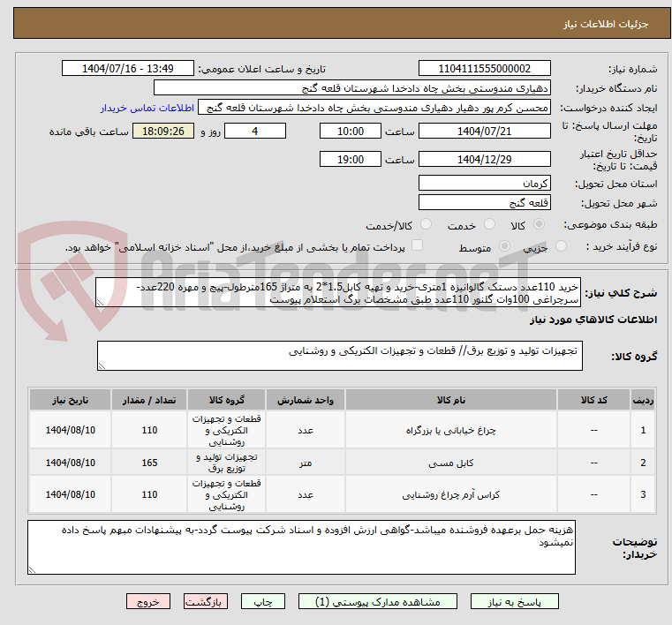Click the response deadline date 1404/07/21 field
The width and height of the screenshot is (672, 625).
[484, 131]
